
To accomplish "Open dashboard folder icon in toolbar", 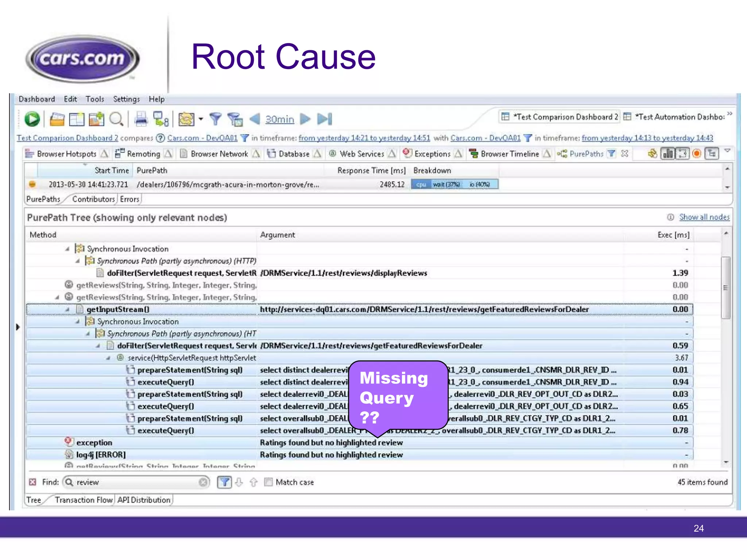I will click(x=57, y=119).
